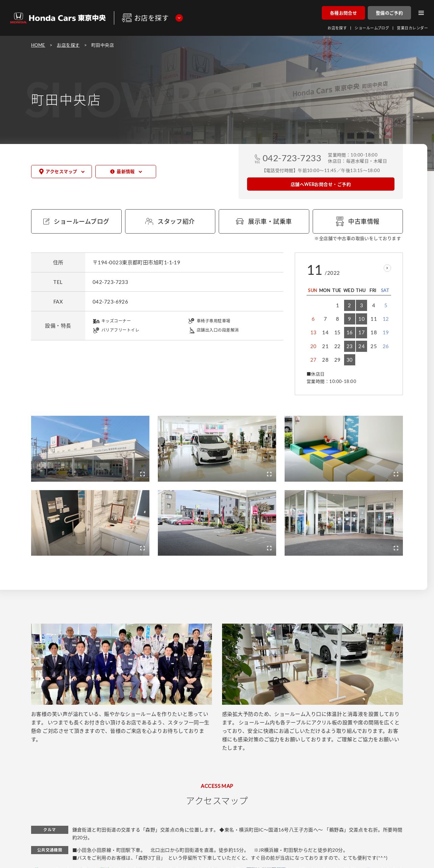Viewport: 434px width, 868px height.
Task: Click the お店を探す breadcrumb link
Action: (x=68, y=45)
